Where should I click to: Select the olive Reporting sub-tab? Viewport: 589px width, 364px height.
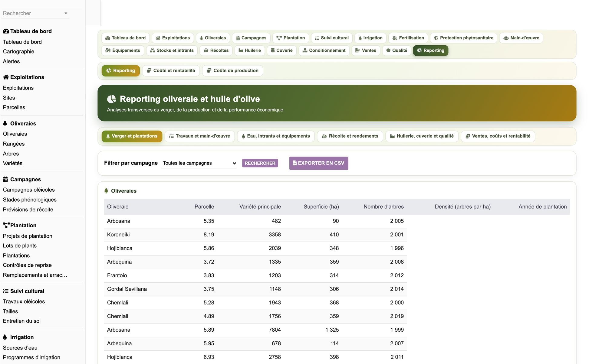click(121, 70)
